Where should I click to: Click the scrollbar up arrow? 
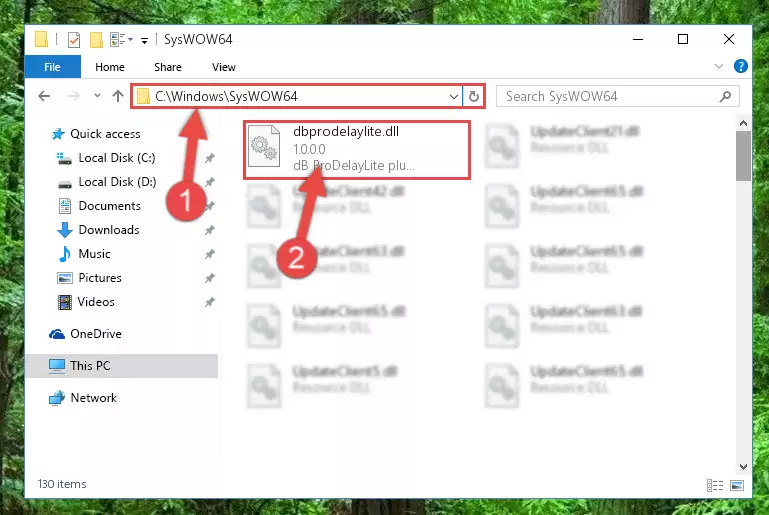tap(743, 123)
